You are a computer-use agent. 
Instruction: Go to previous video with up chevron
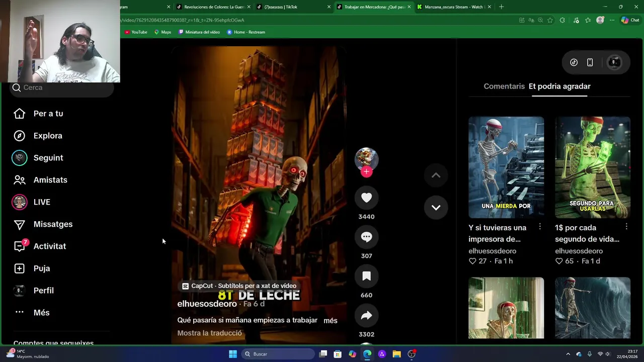tap(436, 175)
